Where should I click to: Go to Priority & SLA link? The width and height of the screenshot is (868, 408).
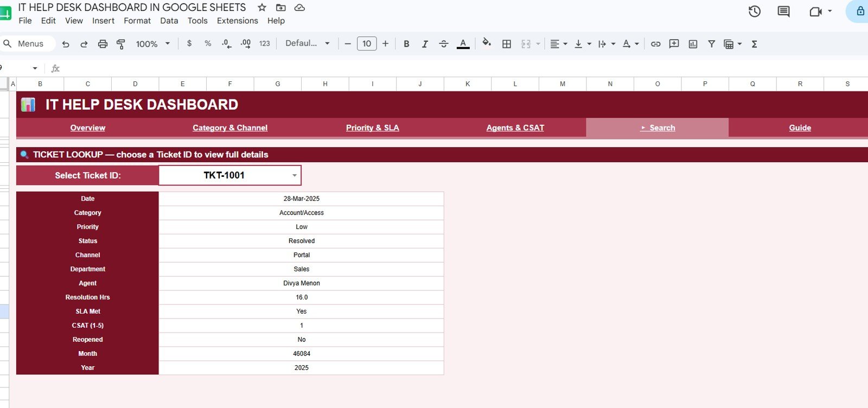click(373, 128)
